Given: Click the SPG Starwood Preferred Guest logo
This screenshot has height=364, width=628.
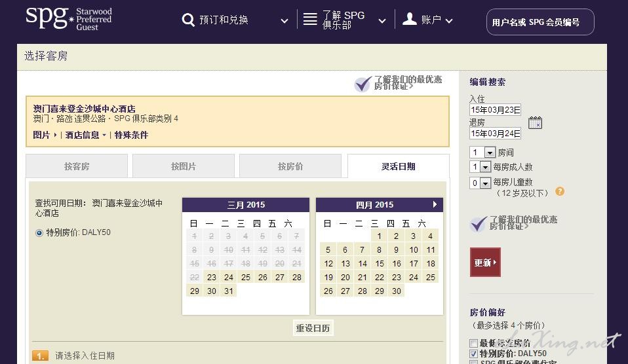Looking at the screenshot, I should (x=69, y=19).
